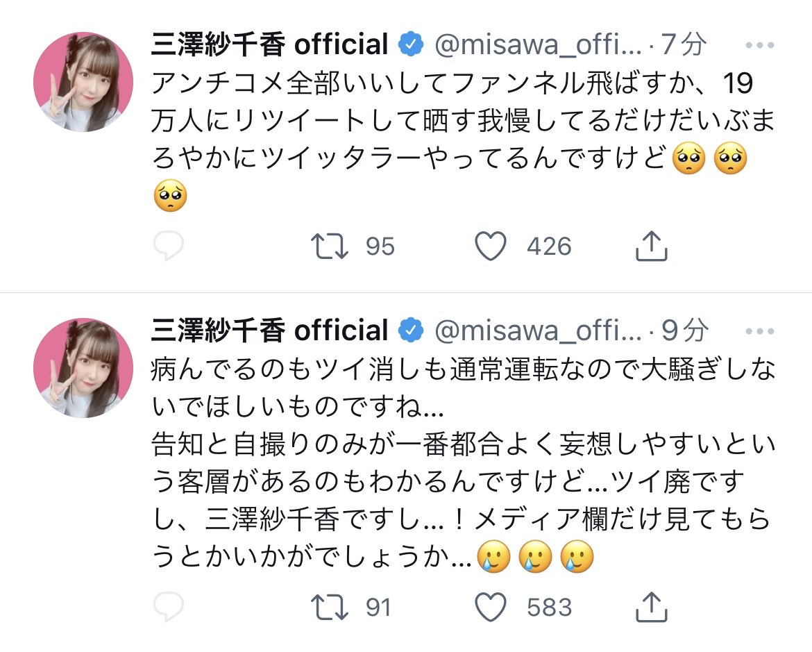
Task: Open the profile picture on top tweet
Action: point(83,81)
